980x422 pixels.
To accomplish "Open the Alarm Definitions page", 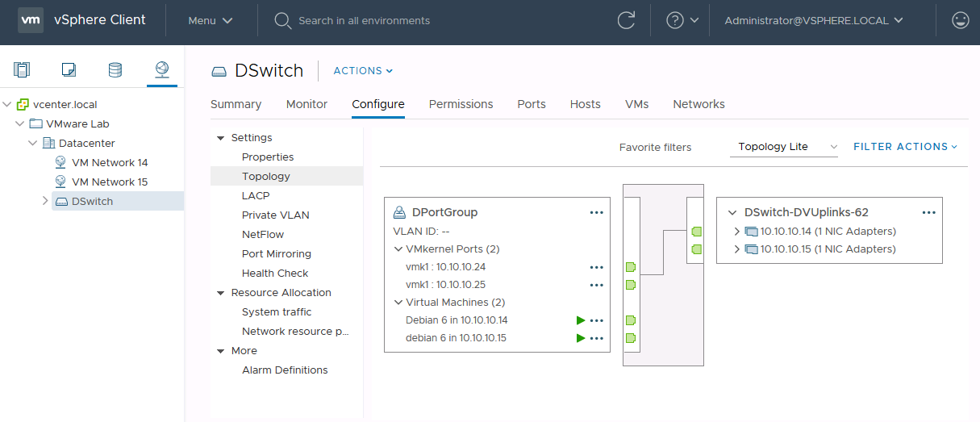I will click(286, 370).
